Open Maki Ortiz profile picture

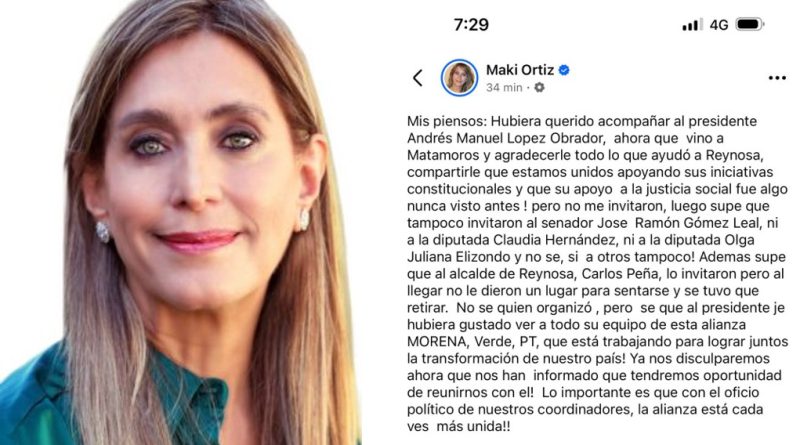[459, 78]
